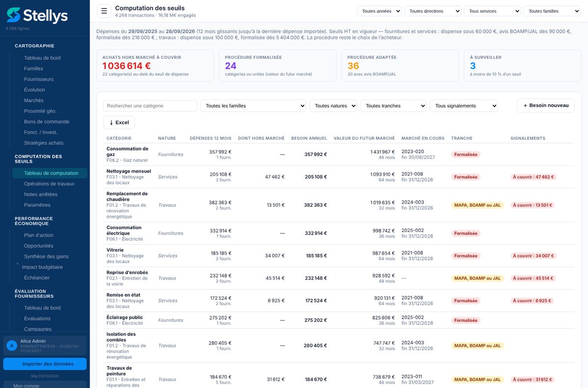Screen dimensions: 588x388
Task: Open the Tous signalements dropdown
Action: point(464,106)
